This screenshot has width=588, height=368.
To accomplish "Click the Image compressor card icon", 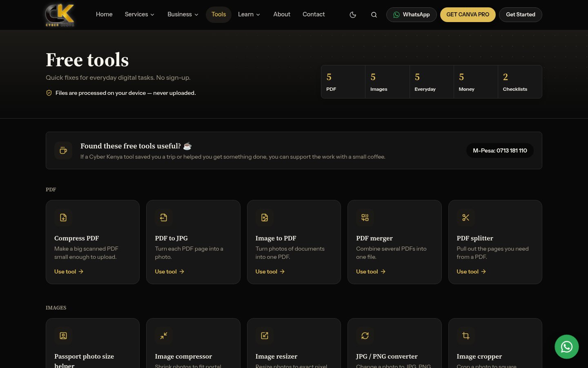I will click(x=164, y=336).
